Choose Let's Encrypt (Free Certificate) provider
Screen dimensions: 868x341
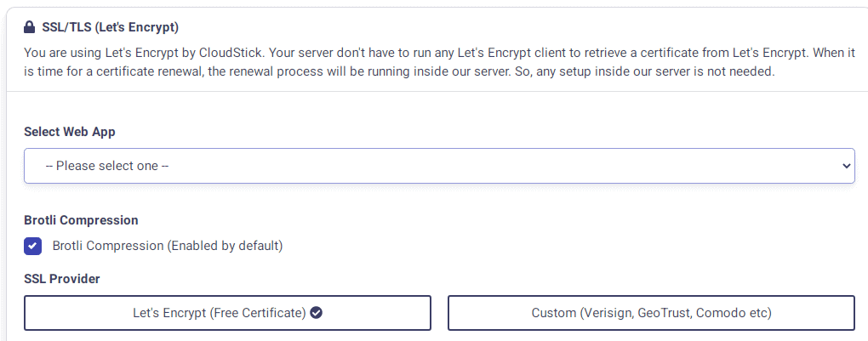pos(227,313)
